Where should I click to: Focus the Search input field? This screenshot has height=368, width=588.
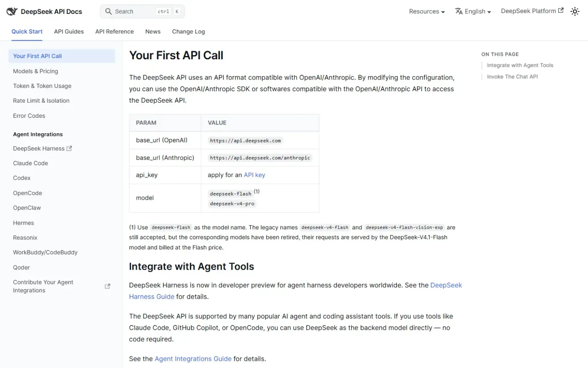[142, 11]
